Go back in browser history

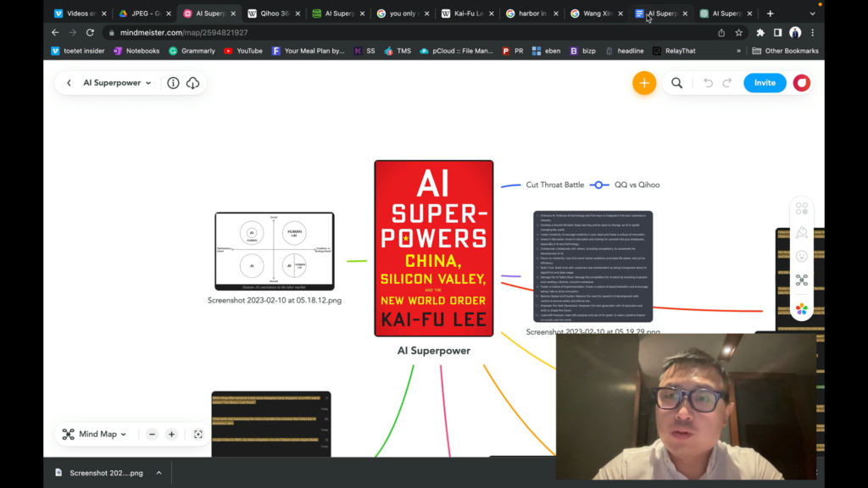(x=55, y=33)
